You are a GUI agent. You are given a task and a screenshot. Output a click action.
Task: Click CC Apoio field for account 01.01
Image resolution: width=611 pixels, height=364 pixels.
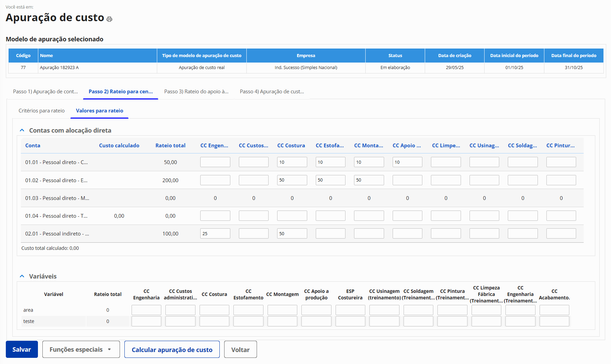tap(407, 162)
